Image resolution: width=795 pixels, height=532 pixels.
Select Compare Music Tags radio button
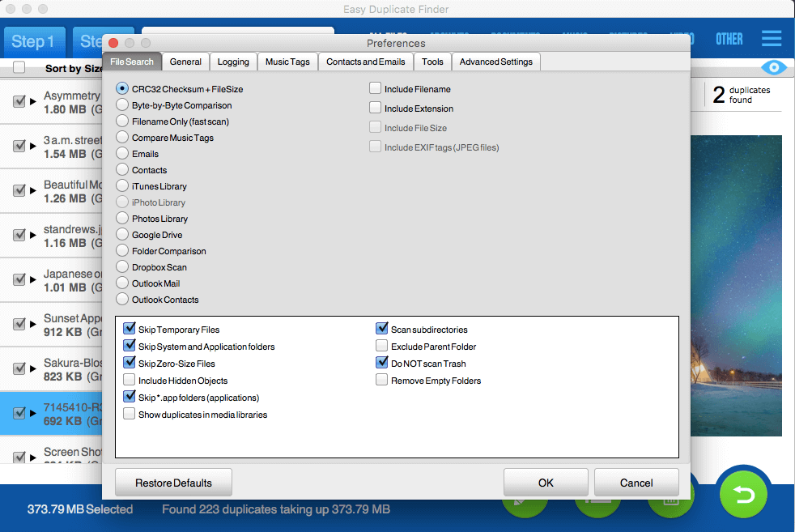122,138
